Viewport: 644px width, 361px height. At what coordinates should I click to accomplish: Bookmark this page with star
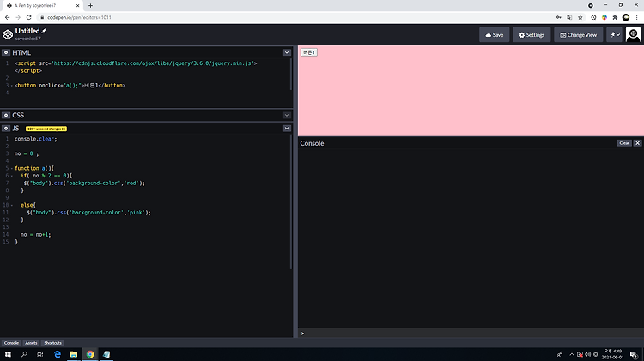(x=580, y=17)
